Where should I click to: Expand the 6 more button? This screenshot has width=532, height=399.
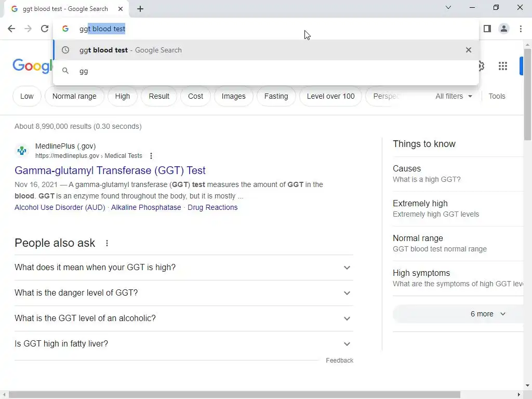pos(458,314)
